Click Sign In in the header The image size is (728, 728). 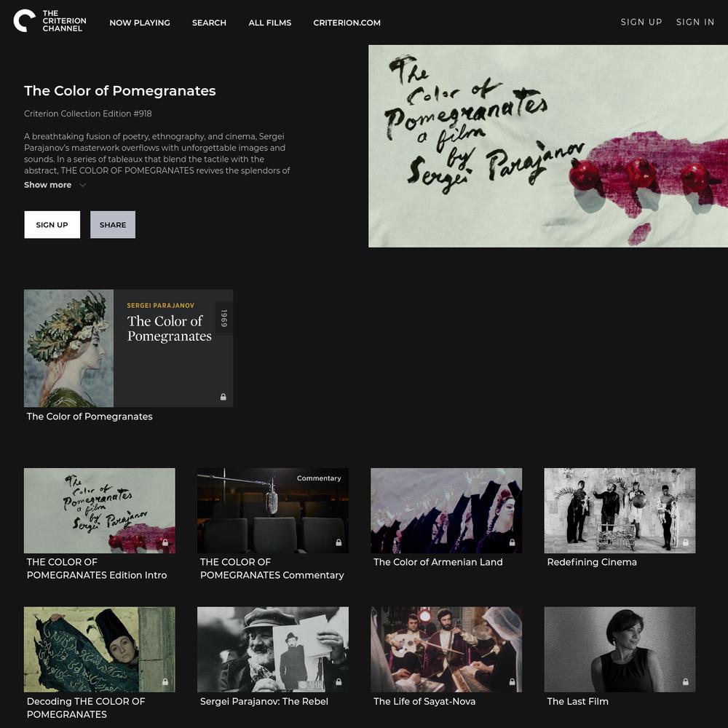695,22
